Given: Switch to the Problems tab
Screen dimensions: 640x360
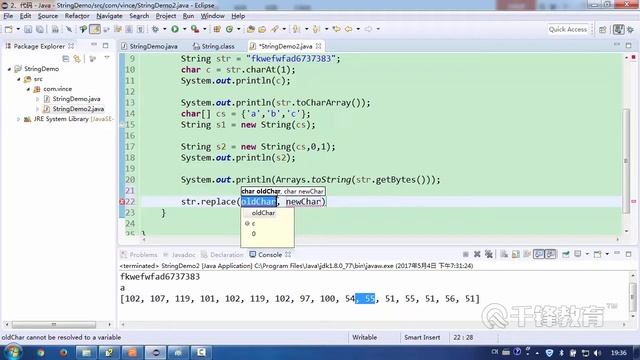Looking at the screenshot, I should coord(139,255).
